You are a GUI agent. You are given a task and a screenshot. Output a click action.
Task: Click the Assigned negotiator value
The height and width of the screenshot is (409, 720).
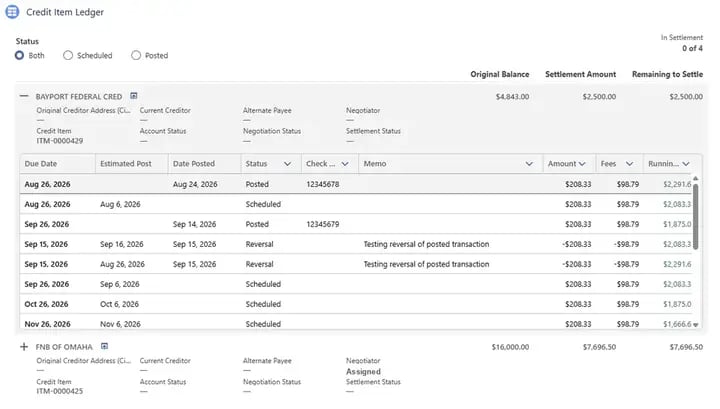point(363,371)
